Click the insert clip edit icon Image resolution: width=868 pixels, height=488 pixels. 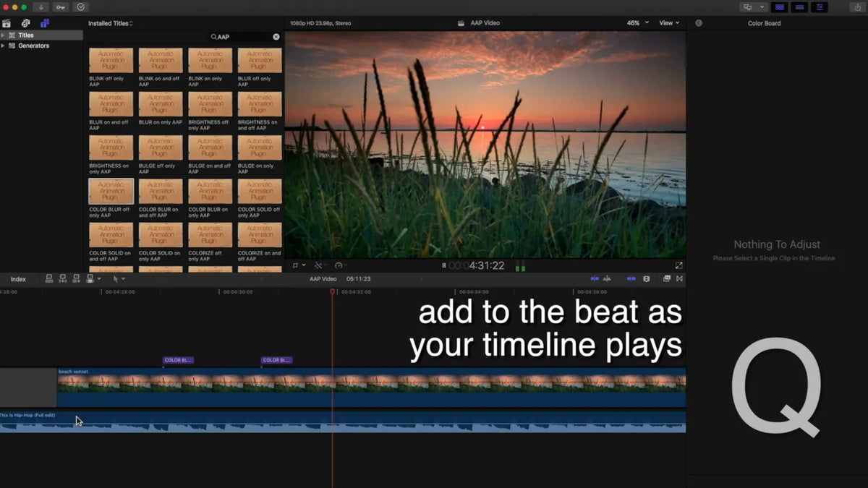(x=63, y=278)
